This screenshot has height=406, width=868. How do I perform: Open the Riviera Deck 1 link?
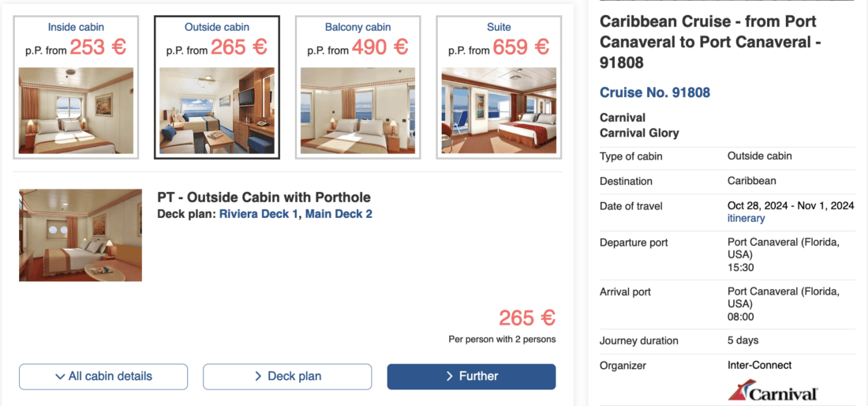click(x=260, y=214)
